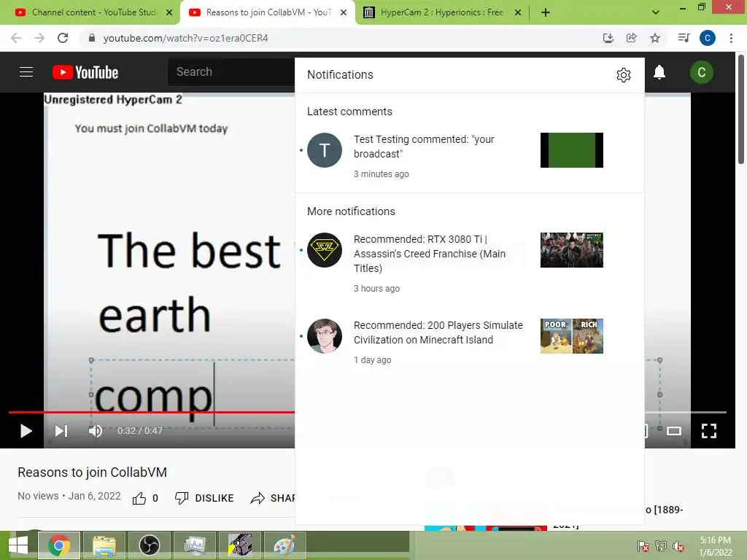The image size is (747, 560).
Task: Open media controls icon in Chrome toolbar
Action: [684, 38]
